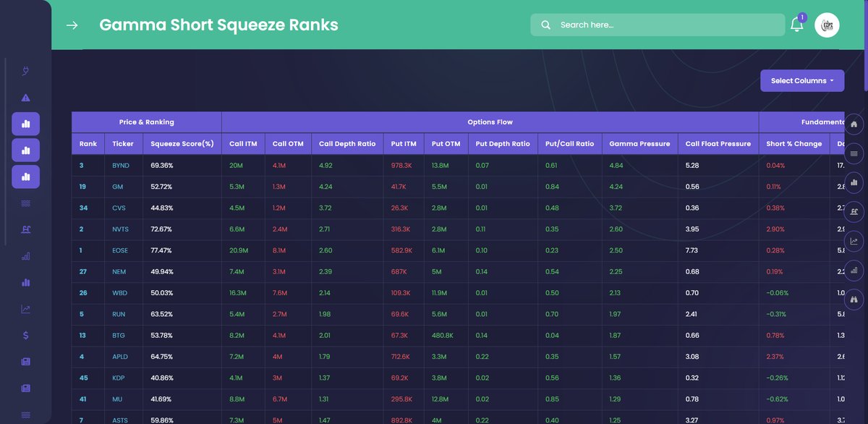Open the RUN ticker link

click(119, 315)
